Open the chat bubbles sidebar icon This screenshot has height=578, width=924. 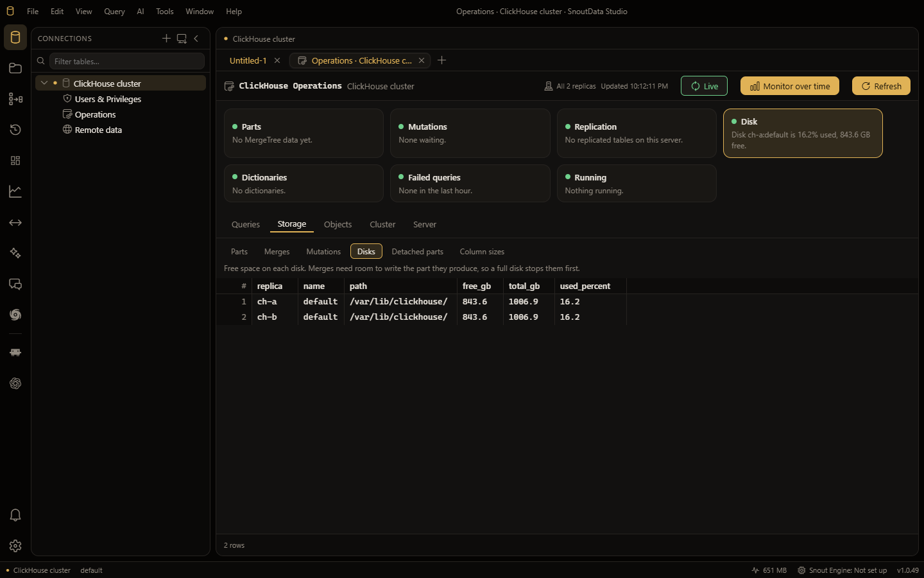(15, 284)
